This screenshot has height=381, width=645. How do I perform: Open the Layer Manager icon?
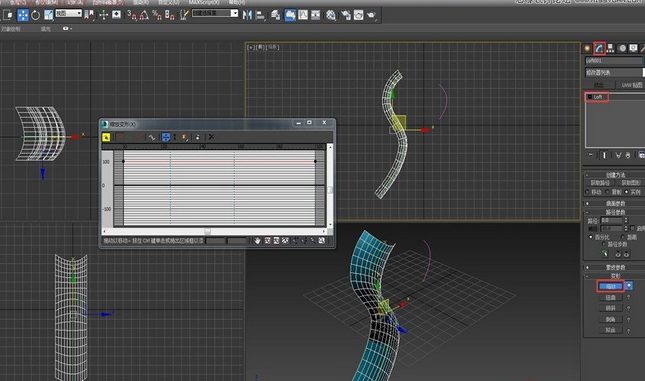(276, 15)
